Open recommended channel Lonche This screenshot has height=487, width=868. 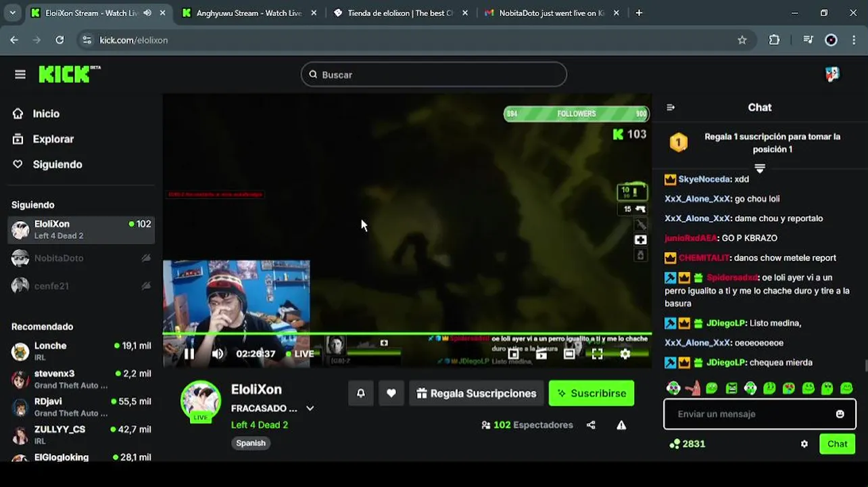click(81, 351)
